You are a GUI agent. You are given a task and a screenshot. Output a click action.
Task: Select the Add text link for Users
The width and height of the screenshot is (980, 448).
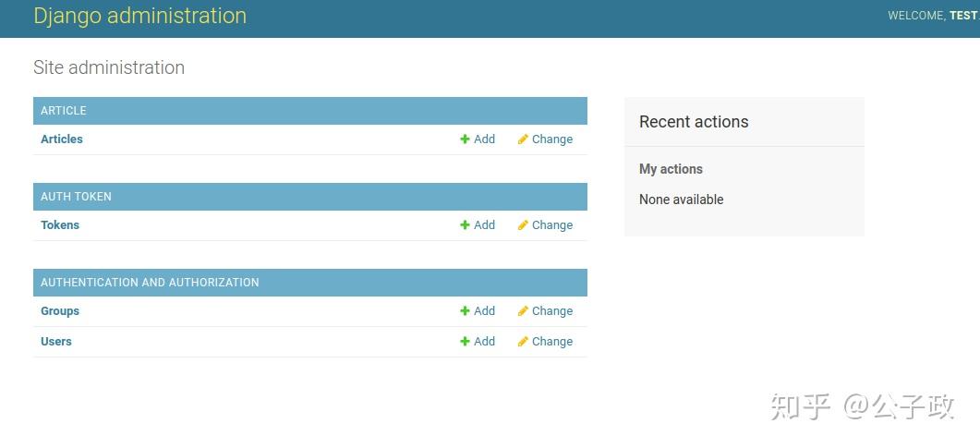click(485, 342)
